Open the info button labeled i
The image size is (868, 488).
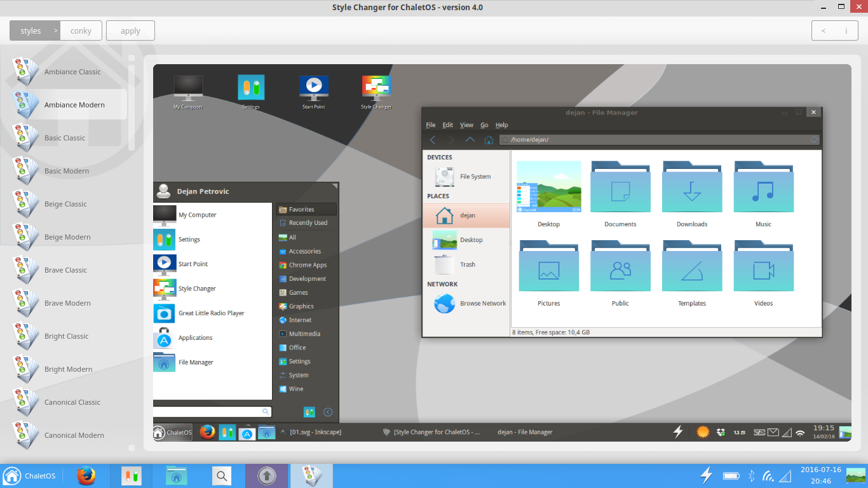[846, 30]
